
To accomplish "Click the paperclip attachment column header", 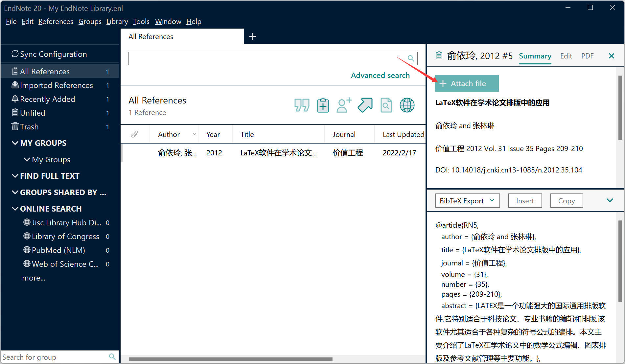I will tap(134, 134).
